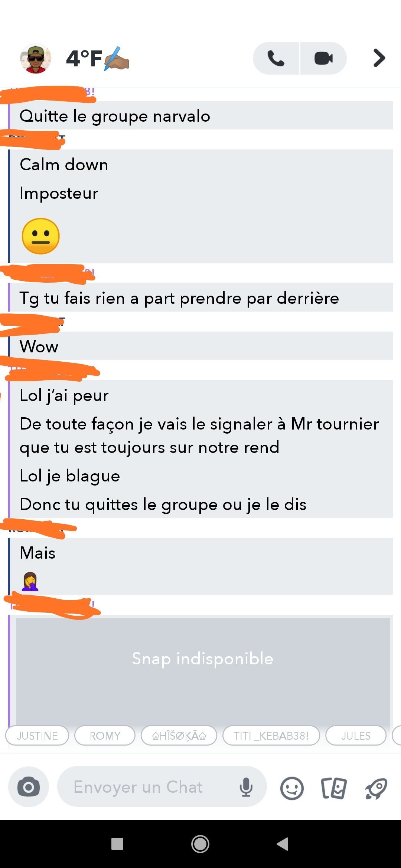Start a voice call with the group
The height and width of the screenshot is (868, 401).
click(276, 58)
